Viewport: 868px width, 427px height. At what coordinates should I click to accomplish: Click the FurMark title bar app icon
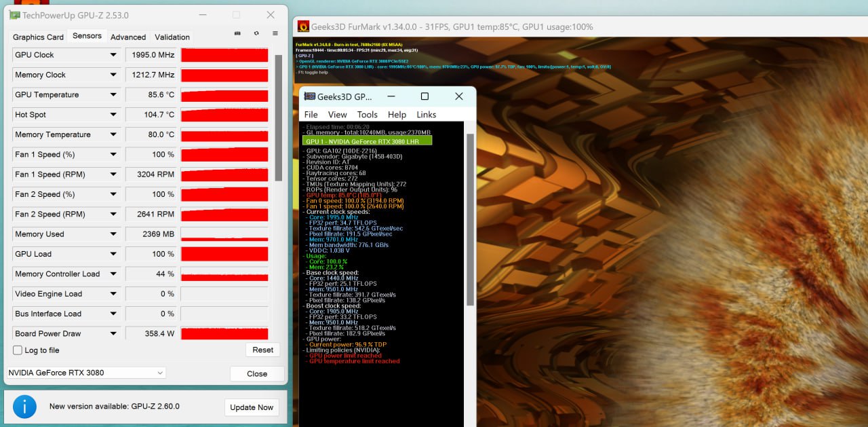click(x=304, y=26)
